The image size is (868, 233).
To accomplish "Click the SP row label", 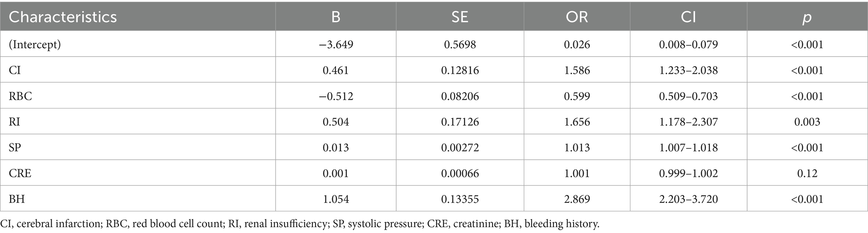I will 15,148.
